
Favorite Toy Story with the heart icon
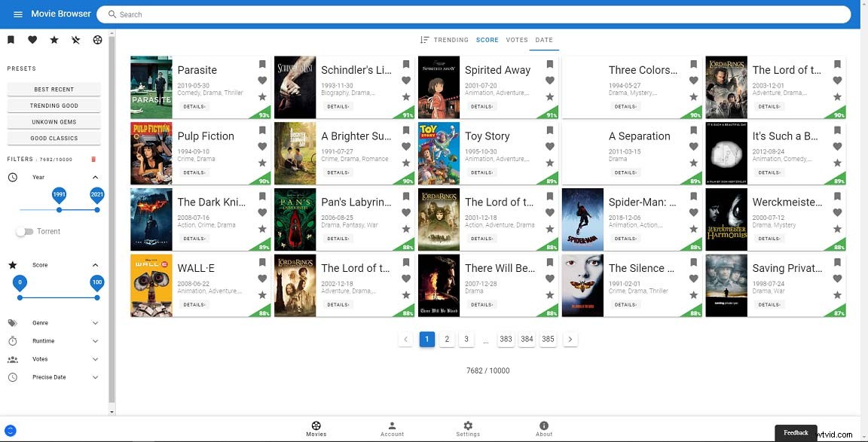tap(549, 146)
